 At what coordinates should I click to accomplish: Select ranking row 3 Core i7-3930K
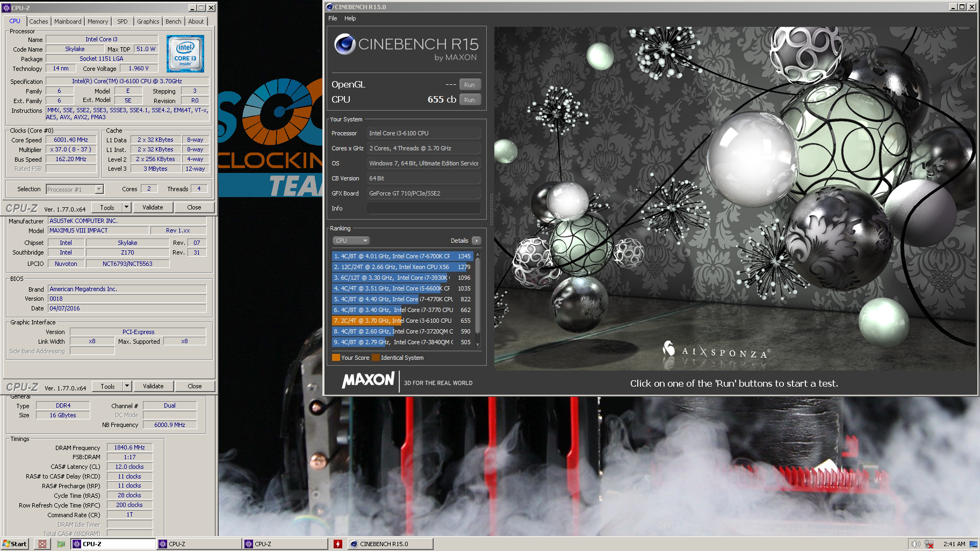pyautogui.click(x=402, y=278)
